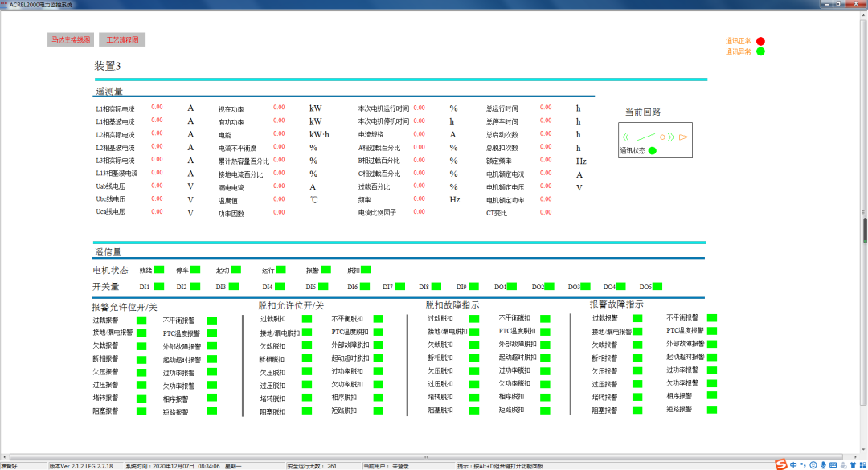Click PTC温度脱扣 indicator under 脱扣允许位开/关
The width and height of the screenshot is (868, 470).
pyautogui.click(x=379, y=332)
